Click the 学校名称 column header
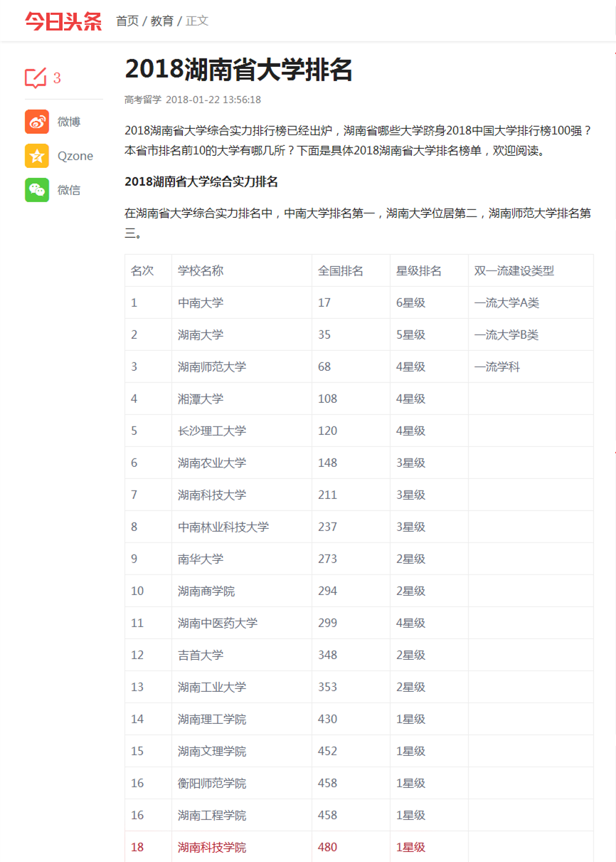 201,270
